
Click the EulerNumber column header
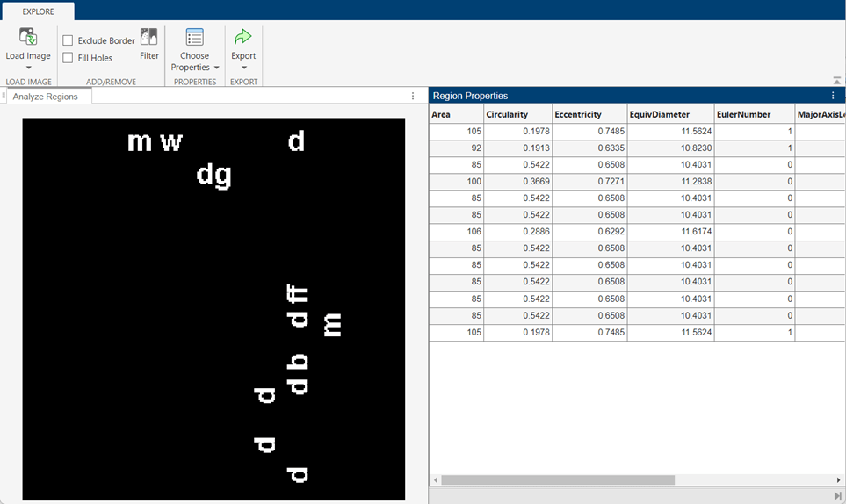click(x=755, y=114)
